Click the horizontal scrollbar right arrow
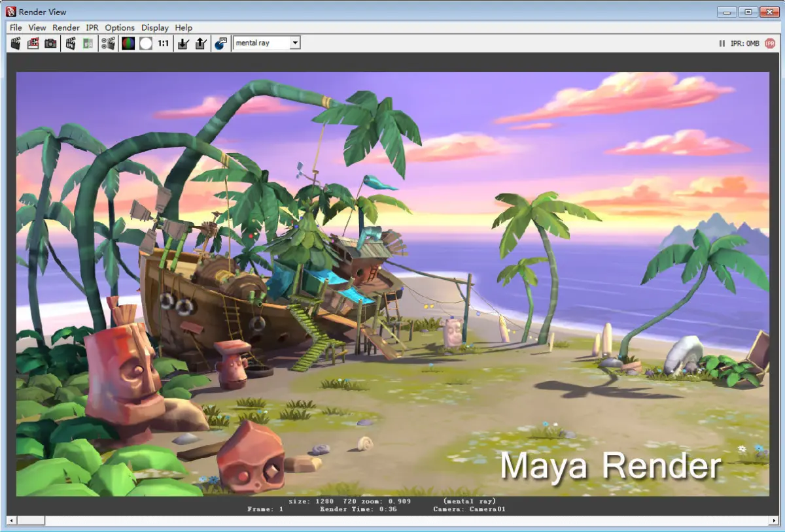The height and width of the screenshot is (532, 785). [x=774, y=521]
